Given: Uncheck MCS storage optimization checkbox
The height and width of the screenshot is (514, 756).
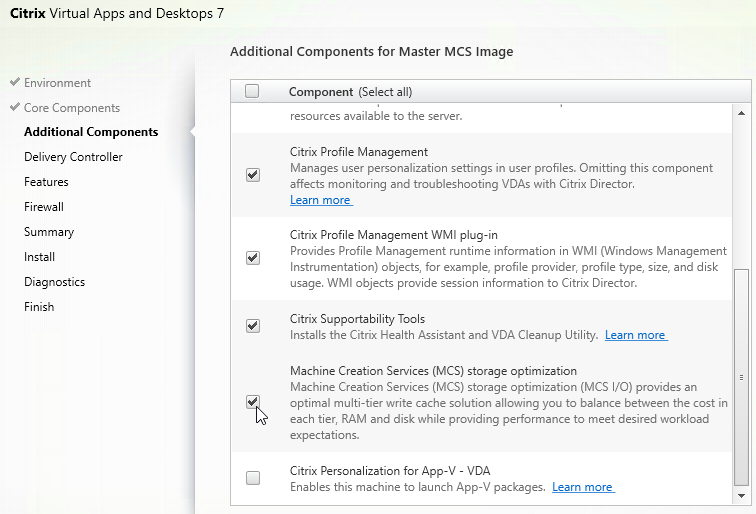Looking at the screenshot, I should coord(253,402).
